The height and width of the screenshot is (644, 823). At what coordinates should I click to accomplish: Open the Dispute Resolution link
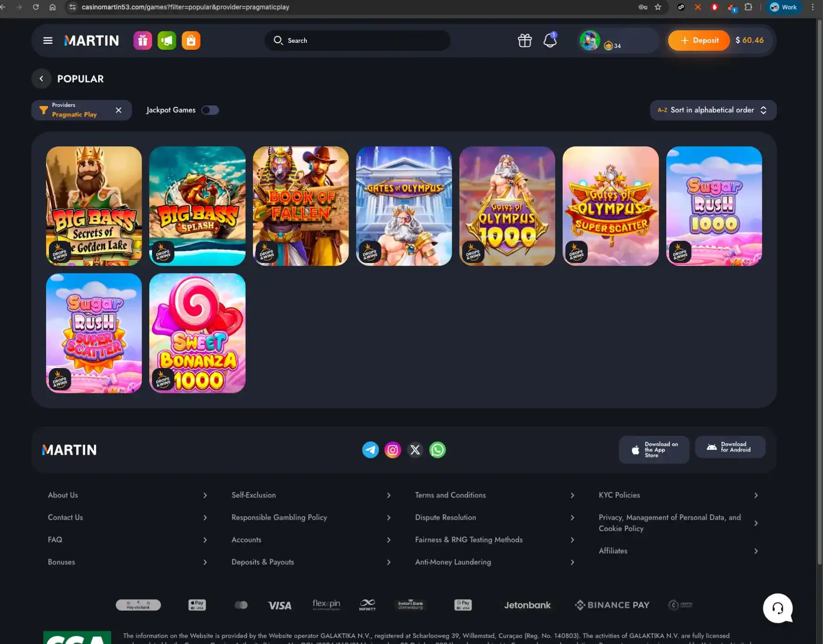pyautogui.click(x=446, y=517)
